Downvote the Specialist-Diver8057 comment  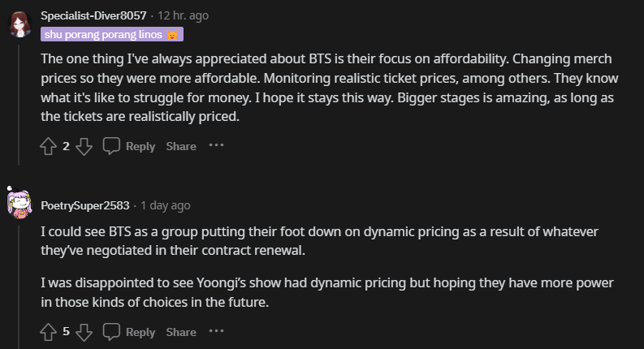[x=84, y=146]
